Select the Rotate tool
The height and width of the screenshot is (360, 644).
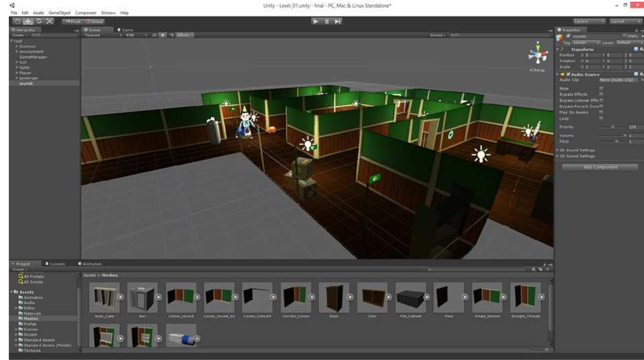point(38,21)
